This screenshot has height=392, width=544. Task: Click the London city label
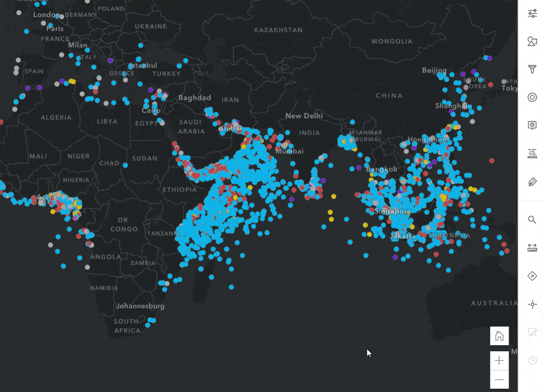point(46,14)
